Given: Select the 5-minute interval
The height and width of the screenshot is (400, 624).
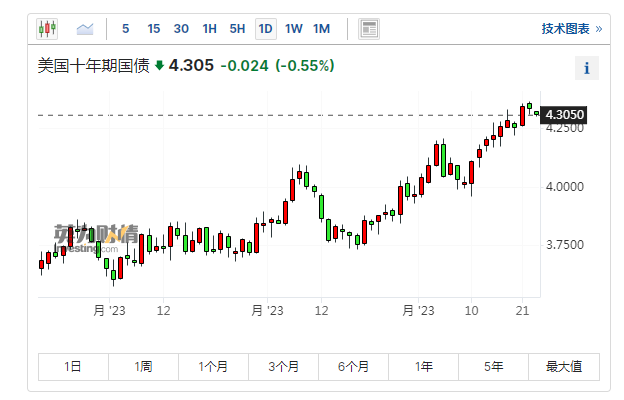Looking at the screenshot, I should (125, 28).
